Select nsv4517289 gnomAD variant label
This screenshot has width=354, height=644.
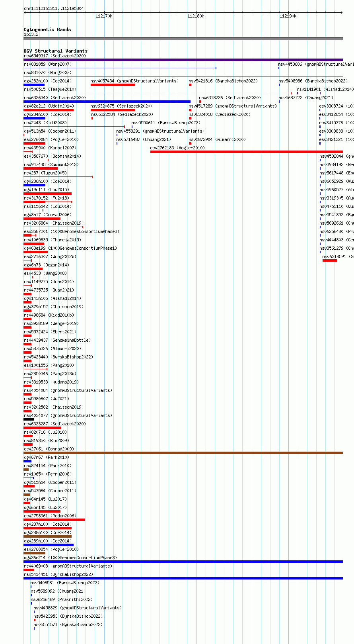pyautogui.click(x=233, y=106)
